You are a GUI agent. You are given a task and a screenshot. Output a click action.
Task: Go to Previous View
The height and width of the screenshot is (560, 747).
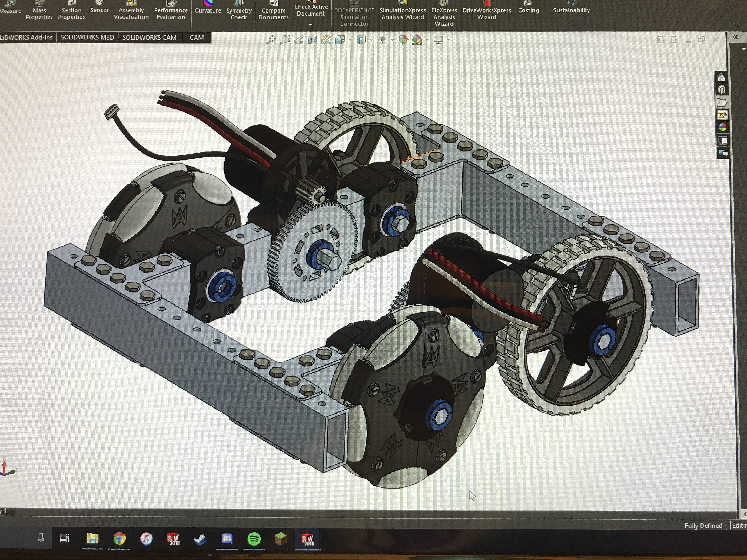coord(298,40)
